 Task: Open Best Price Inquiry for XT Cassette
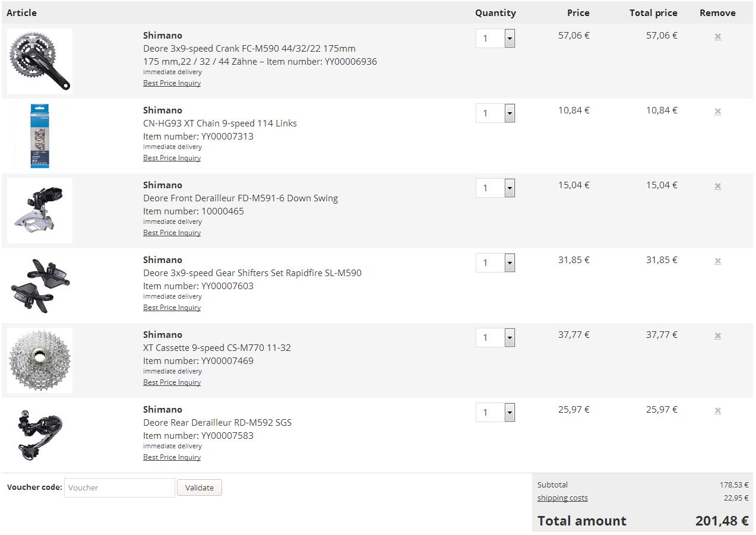click(172, 382)
